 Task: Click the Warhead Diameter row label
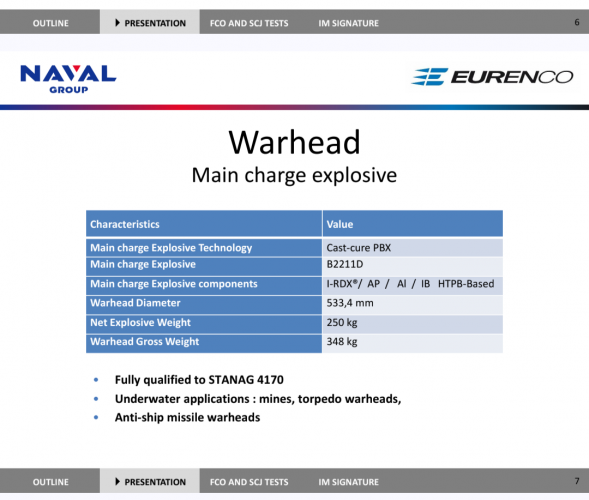(x=204, y=305)
